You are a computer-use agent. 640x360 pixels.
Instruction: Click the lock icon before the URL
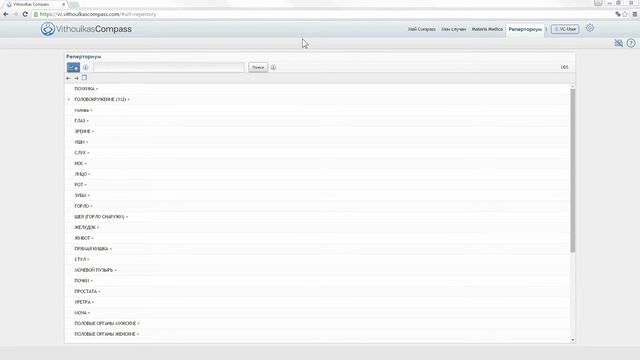pyautogui.click(x=36, y=14)
